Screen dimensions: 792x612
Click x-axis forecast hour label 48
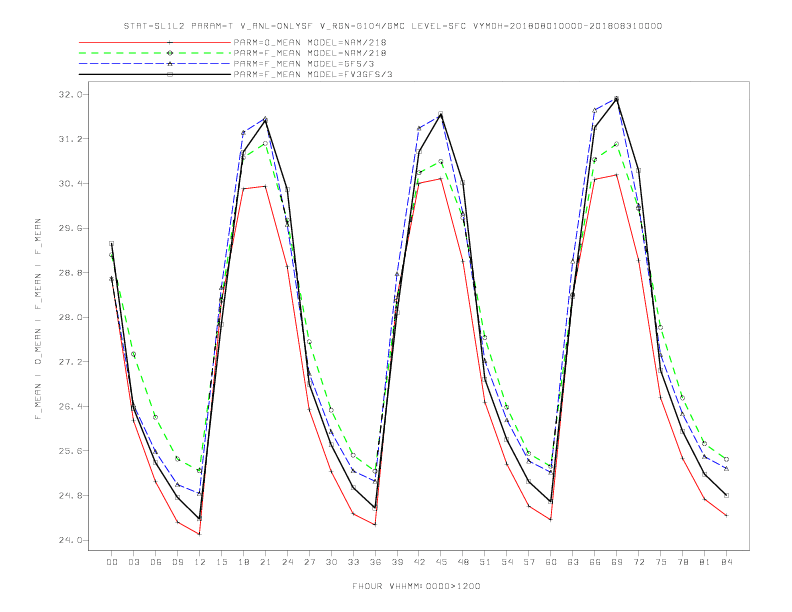pos(463,562)
